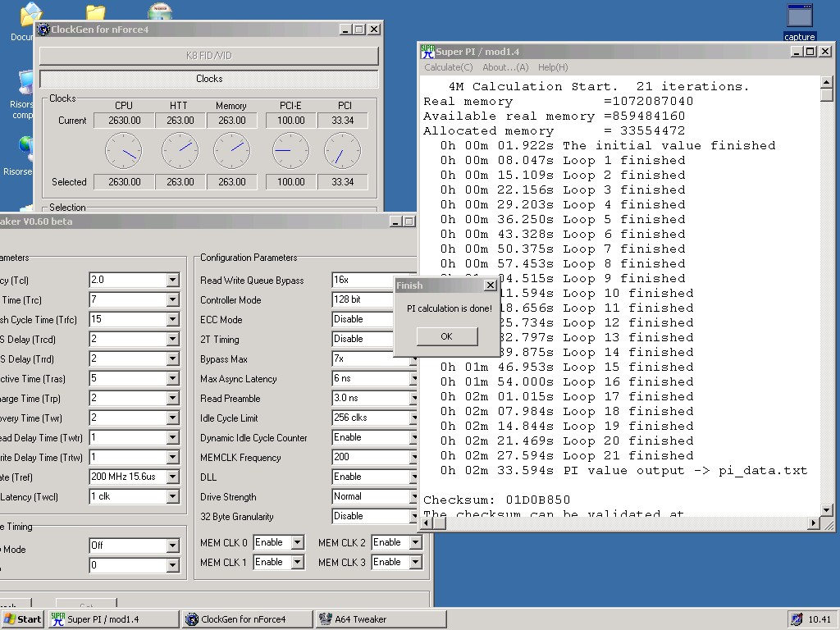Activate A64 Tweaker from the taskbar

tap(381, 619)
